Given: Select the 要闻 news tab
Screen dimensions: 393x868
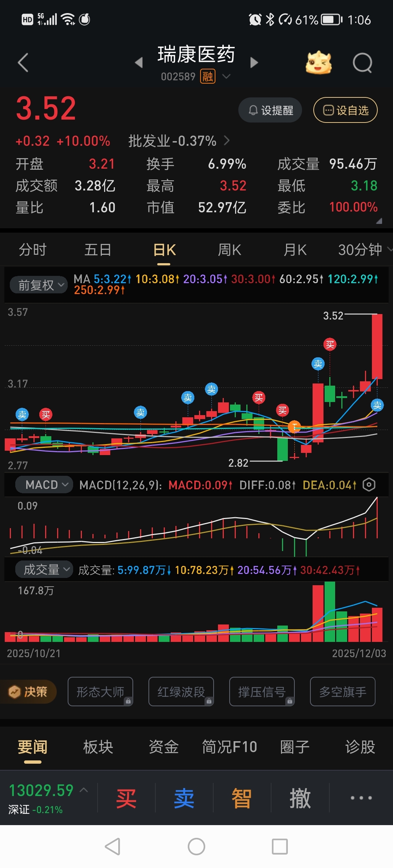Looking at the screenshot, I should (33, 747).
